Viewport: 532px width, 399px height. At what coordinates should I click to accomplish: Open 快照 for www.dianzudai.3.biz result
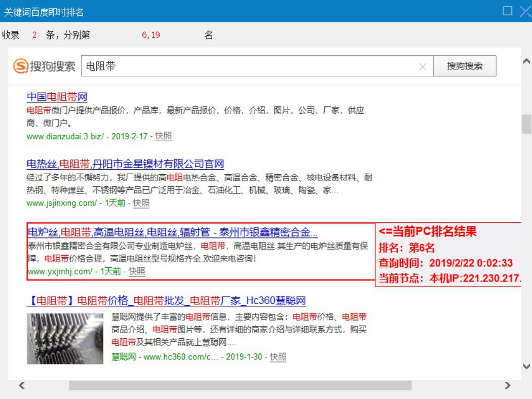[163, 136]
